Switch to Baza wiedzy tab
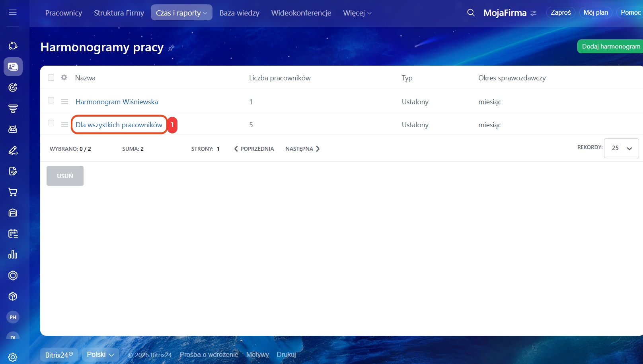The height and width of the screenshot is (364, 643). [x=239, y=13]
